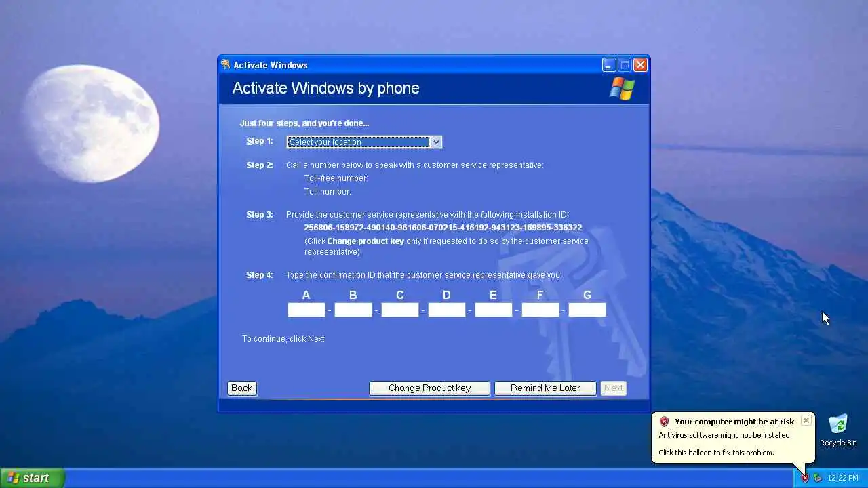This screenshot has width=868, height=488.
Task: Click the 'Your computer might be at risk' balloon
Action: pos(733,437)
